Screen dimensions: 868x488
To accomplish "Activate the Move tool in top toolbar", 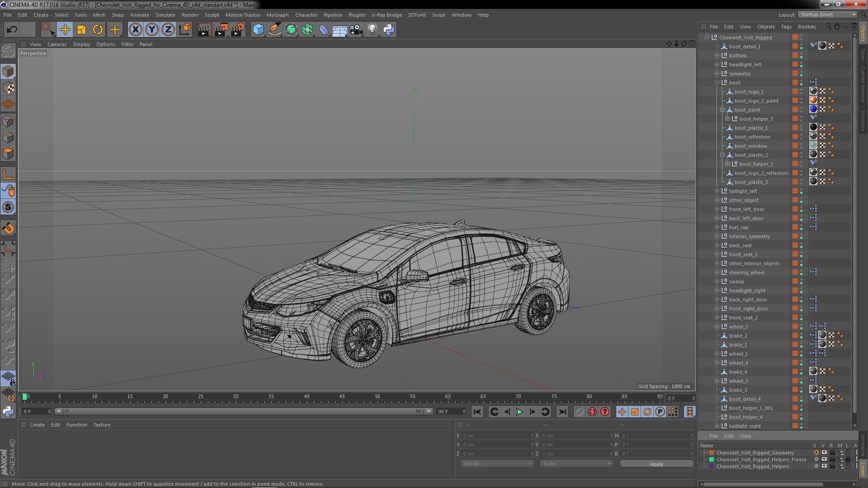I will coord(65,30).
